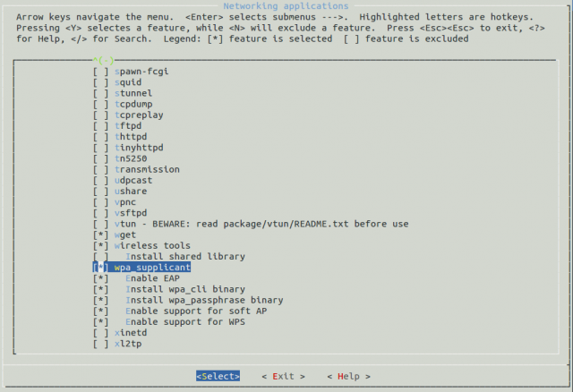Enable the tcpreplay package checkbox
Screen dimensions: 573x392
click(x=100, y=115)
